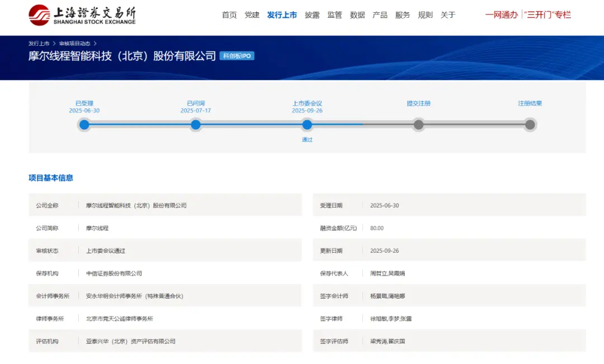Click the 上市委会议 timeline node
Viewport: 604px width, 364px height.
307,125
